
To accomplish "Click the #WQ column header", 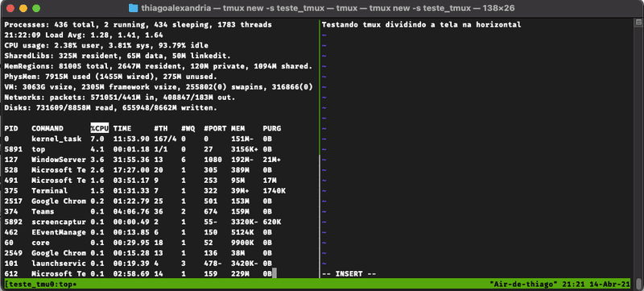I will [188, 128].
